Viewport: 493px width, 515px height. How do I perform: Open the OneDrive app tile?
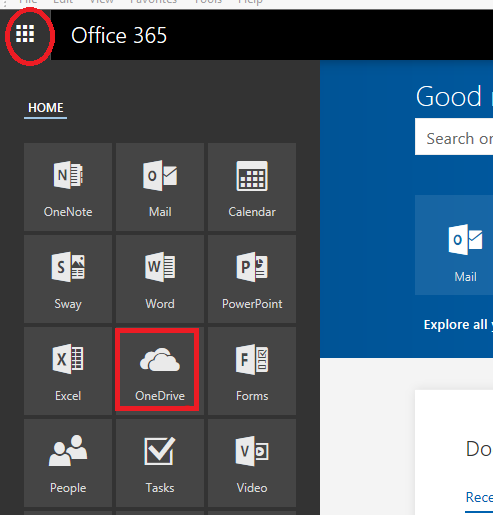(160, 371)
